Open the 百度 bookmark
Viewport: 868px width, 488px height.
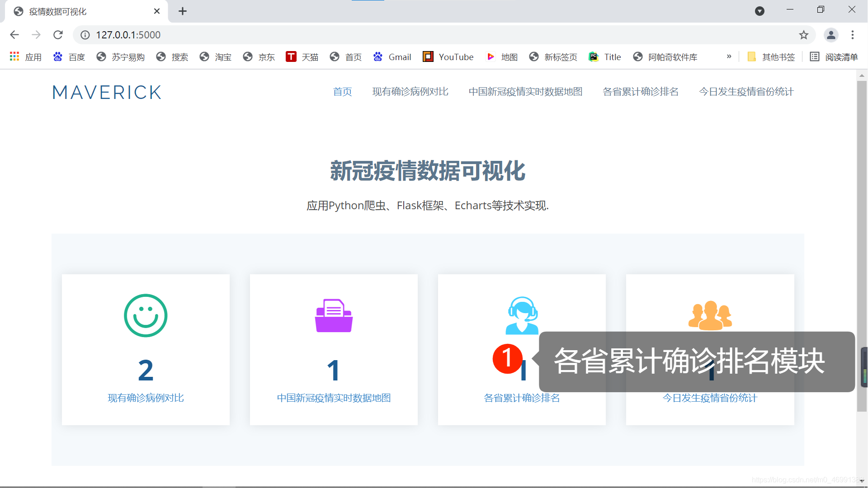69,57
